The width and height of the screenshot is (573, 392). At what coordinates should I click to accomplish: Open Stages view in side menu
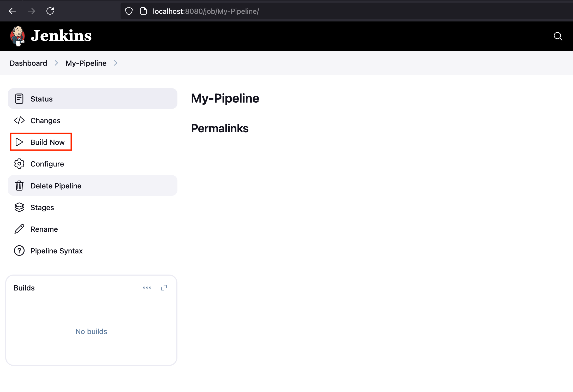coord(93,207)
